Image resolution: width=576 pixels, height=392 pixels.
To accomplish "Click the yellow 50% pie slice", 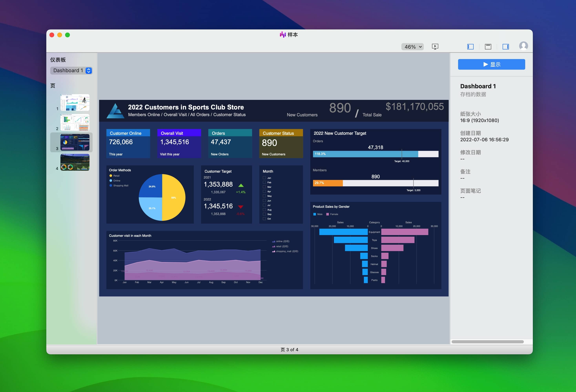I will pyautogui.click(x=174, y=198).
